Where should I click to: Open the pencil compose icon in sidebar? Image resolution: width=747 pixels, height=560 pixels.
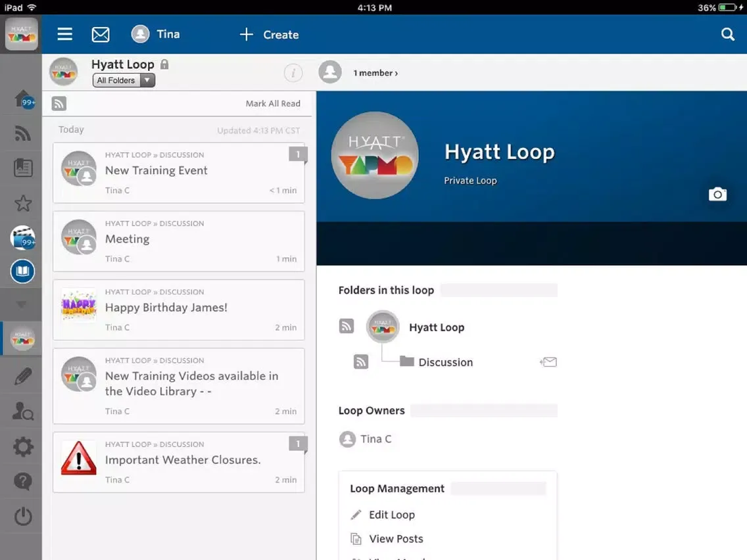coord(23,376)
